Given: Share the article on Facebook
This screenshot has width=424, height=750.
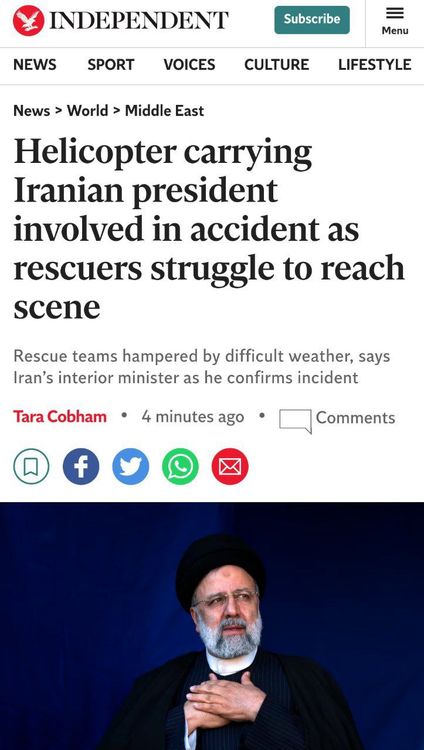Looking at the screenshot, I should pos(81,466).
